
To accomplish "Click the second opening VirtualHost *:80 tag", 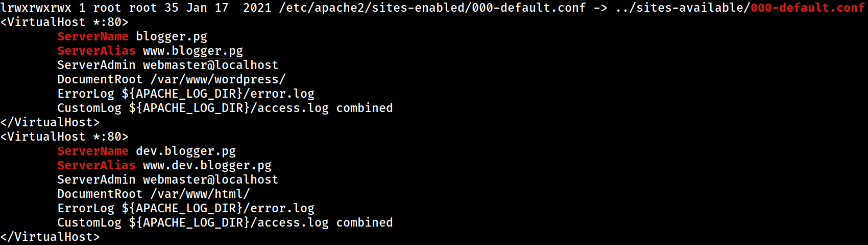I will tap(64, 137).
